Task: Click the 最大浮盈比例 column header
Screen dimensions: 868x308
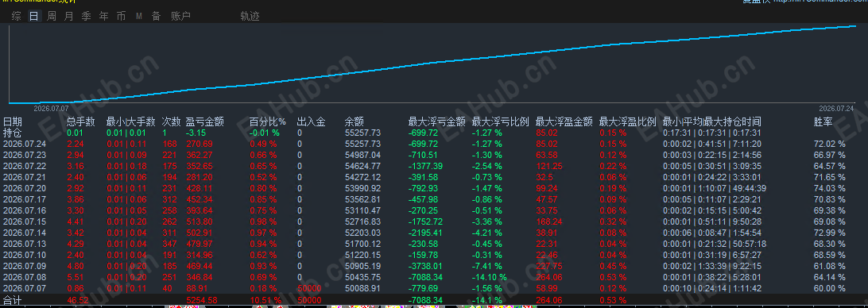Action: (628, 121)
